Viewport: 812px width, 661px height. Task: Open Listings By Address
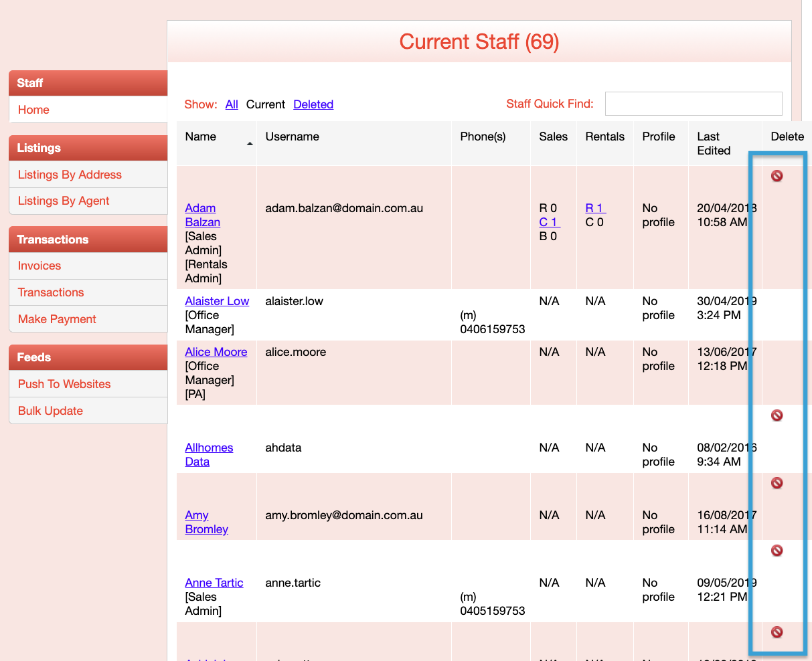coord(70,175)
